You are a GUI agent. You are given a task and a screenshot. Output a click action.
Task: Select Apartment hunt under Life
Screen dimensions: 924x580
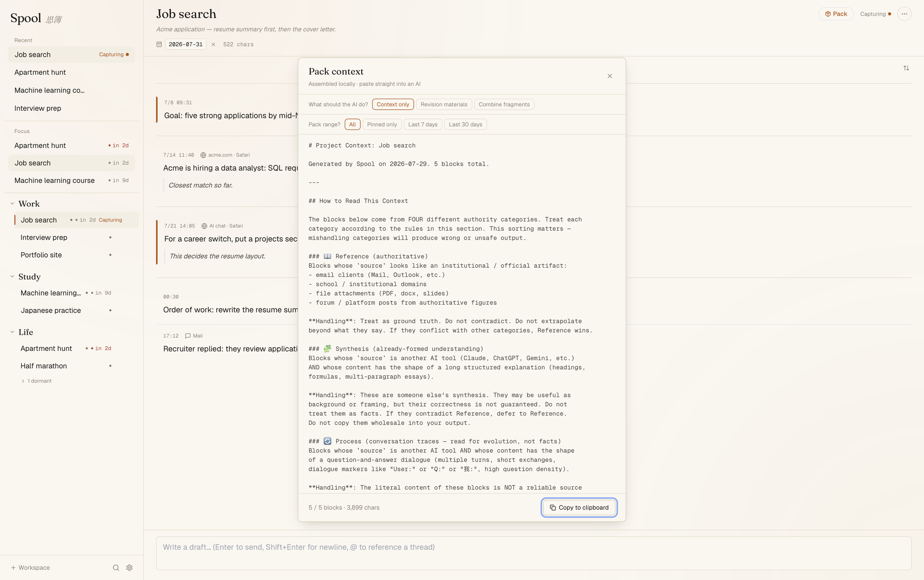76,348
